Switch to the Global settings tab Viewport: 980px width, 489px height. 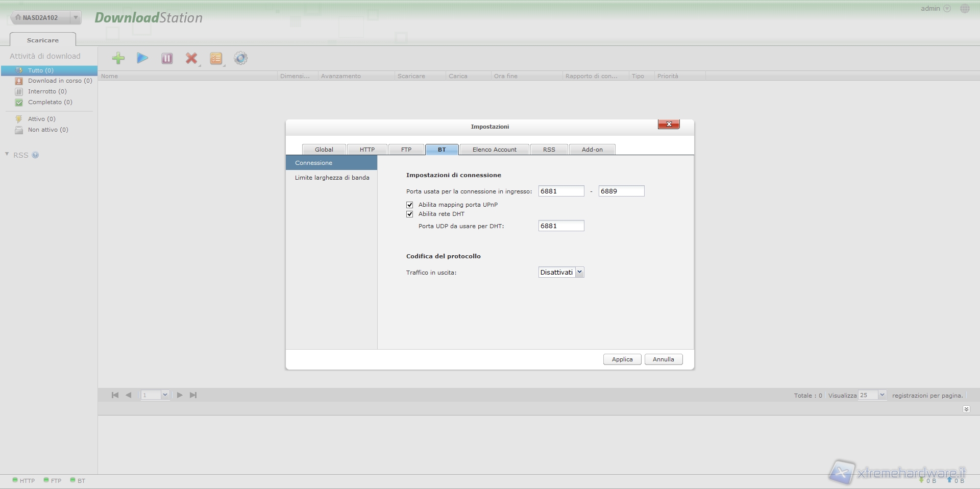click(x=324, y=150)
